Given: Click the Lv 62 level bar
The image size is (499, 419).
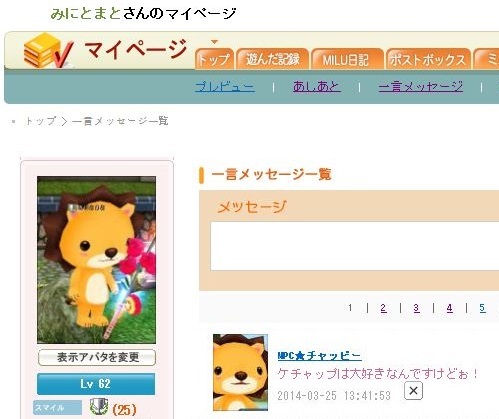Looking at the screenshot, I should [96, 384].
